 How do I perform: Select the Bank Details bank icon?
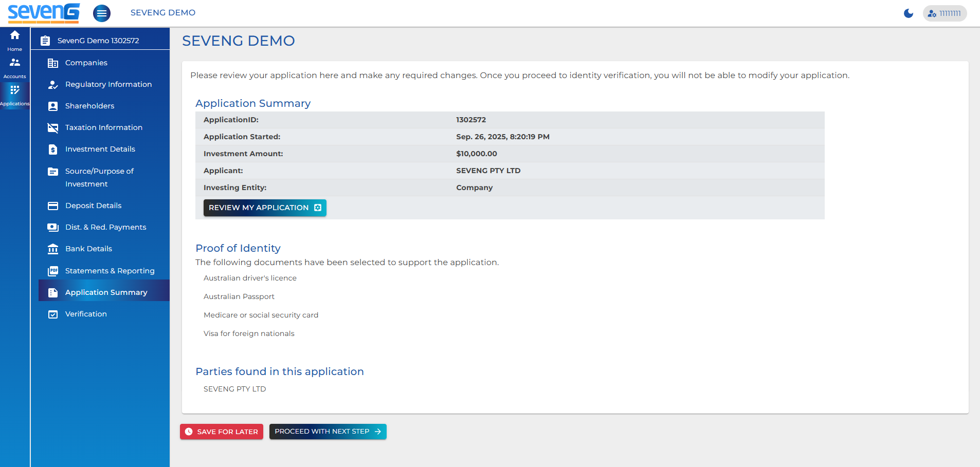click(53, 249)
